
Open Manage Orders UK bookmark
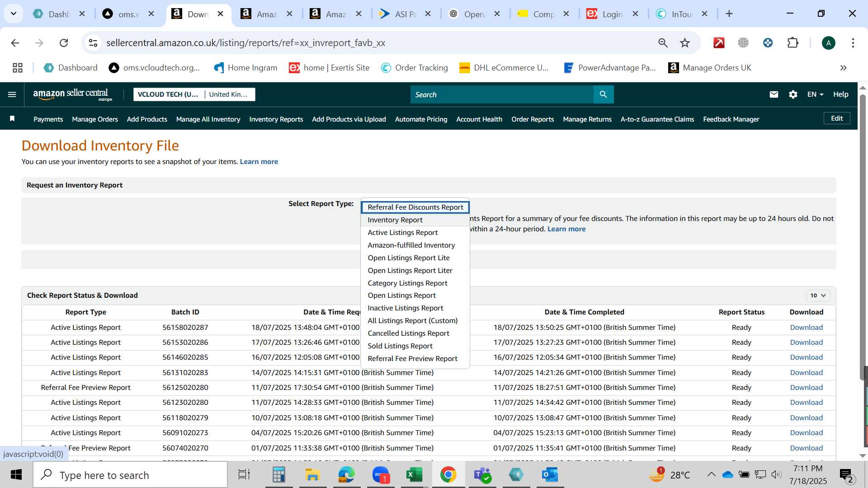tap(710, 68)
